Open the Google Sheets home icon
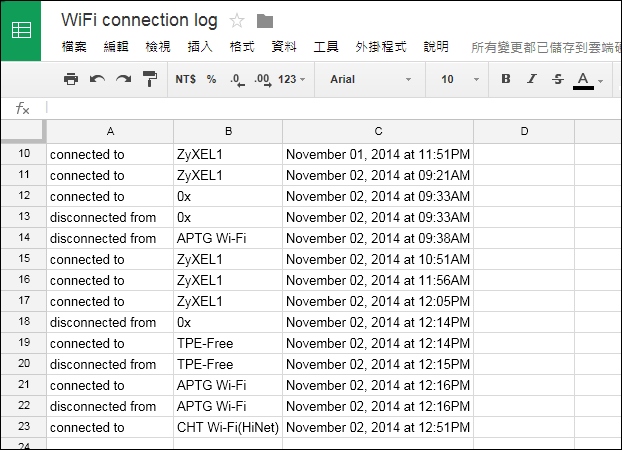The height and width of the screenshot is (450, 622). [21, 31]
